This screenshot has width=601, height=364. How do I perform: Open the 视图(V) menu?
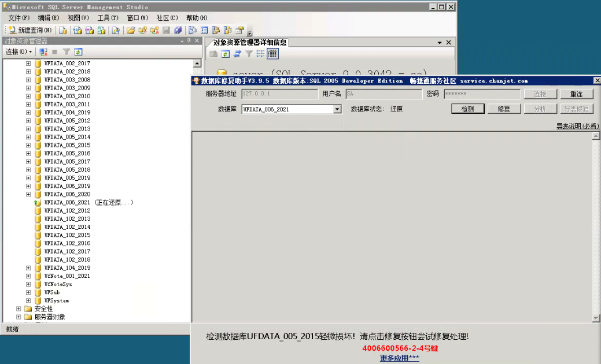tap(78, 18)
